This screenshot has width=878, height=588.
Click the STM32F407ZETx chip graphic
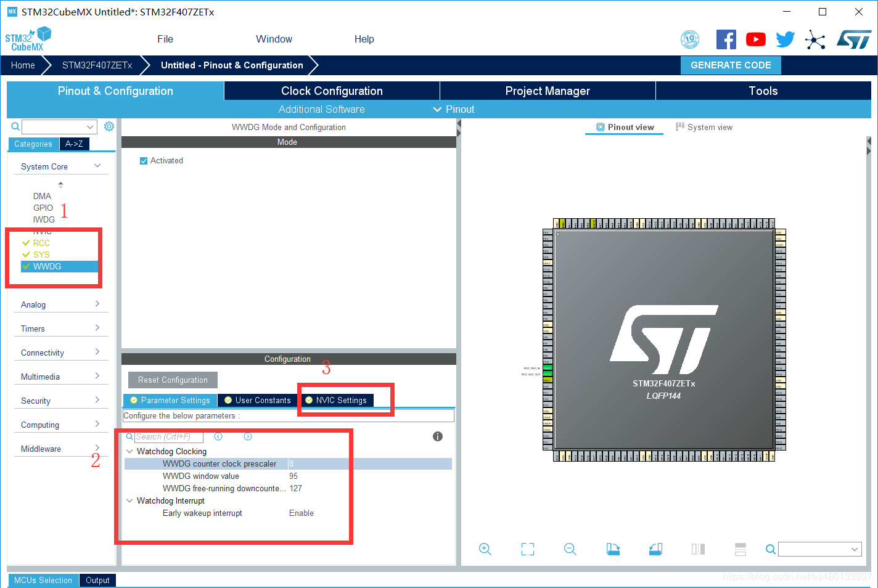(x=664, y=340)
